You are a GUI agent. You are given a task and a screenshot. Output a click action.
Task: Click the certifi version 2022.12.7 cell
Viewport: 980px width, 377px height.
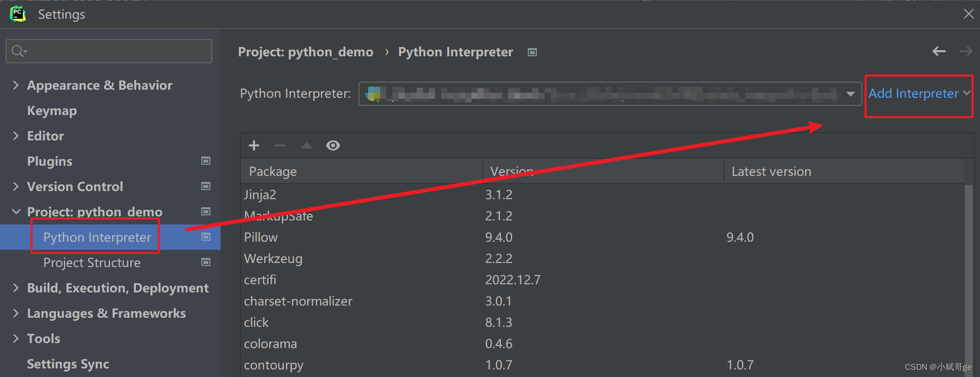pos(513,280)
